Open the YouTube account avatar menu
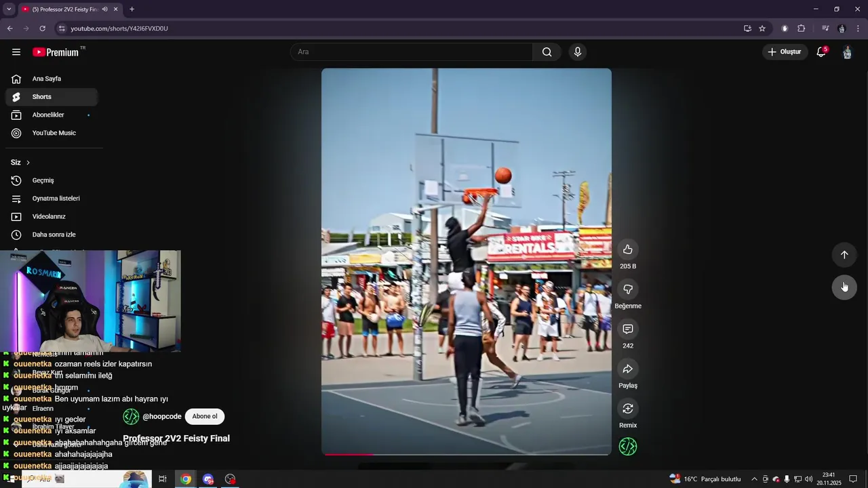868x488 pixels. [x=847, y=52]
